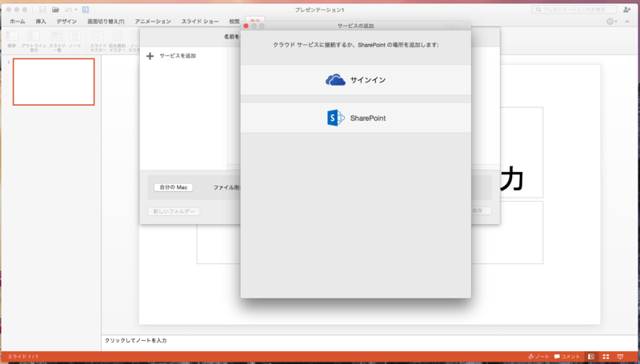
Task: Click the slideshow icon in status bar
Action: [621, 357]
